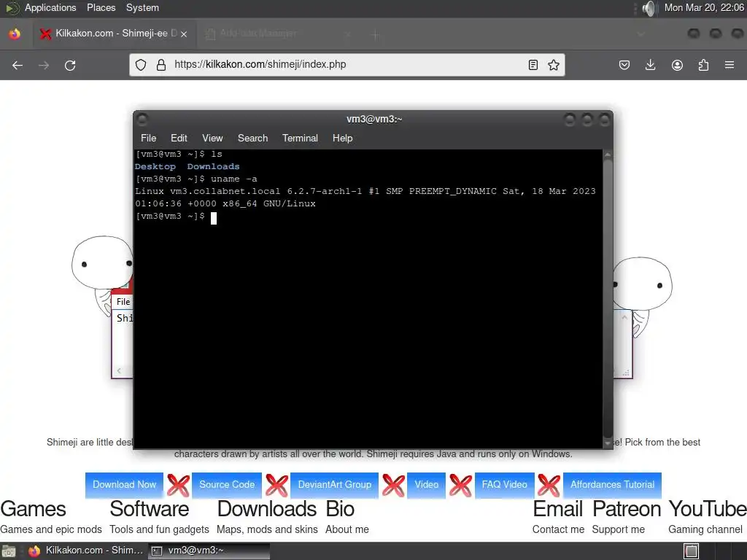Click the Desktop folder name in terminal
Screen dimensions: 747x560
pos(155,167)
